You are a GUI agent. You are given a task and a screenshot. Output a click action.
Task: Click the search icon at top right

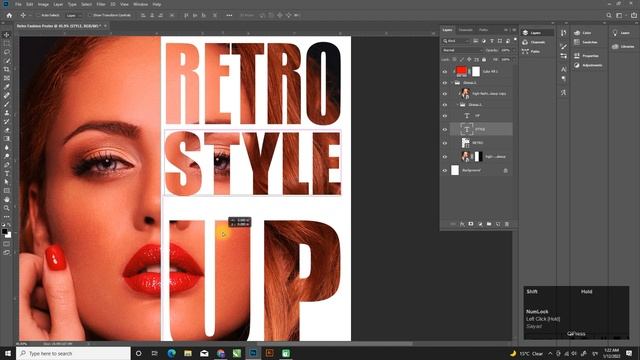point(609,16)
